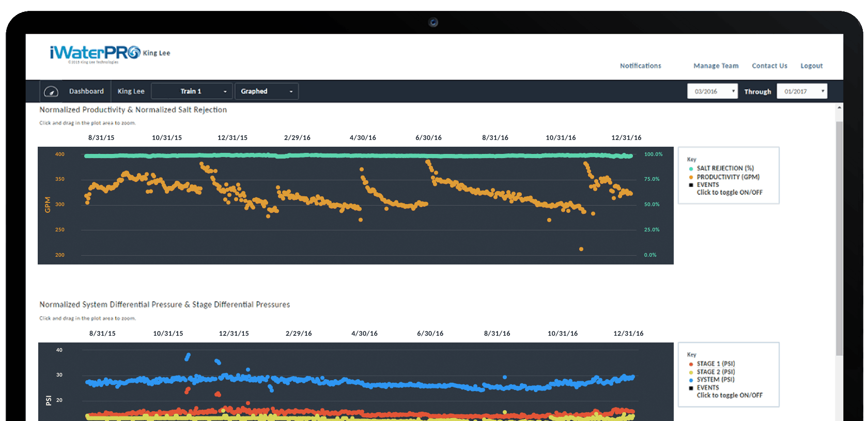The width and height of the screenshot is (868, 421).
Task: Select the King Lee navigation item
Action: coord(131,91)
